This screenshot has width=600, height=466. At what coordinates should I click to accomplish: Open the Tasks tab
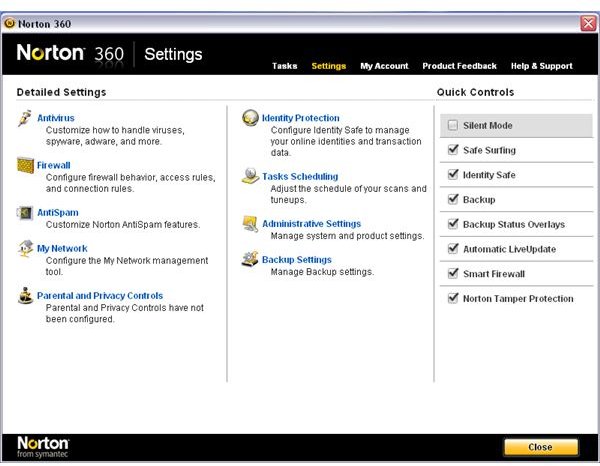(x=285, y=66)
